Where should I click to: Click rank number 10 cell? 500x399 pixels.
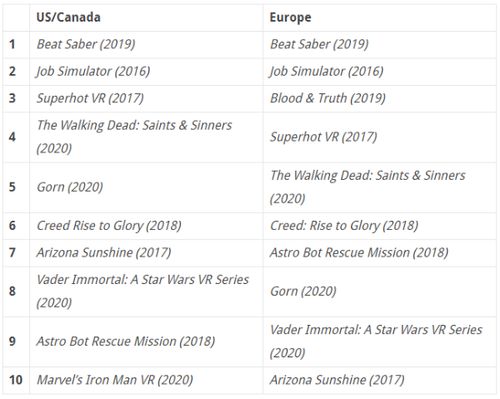[16, 380]
